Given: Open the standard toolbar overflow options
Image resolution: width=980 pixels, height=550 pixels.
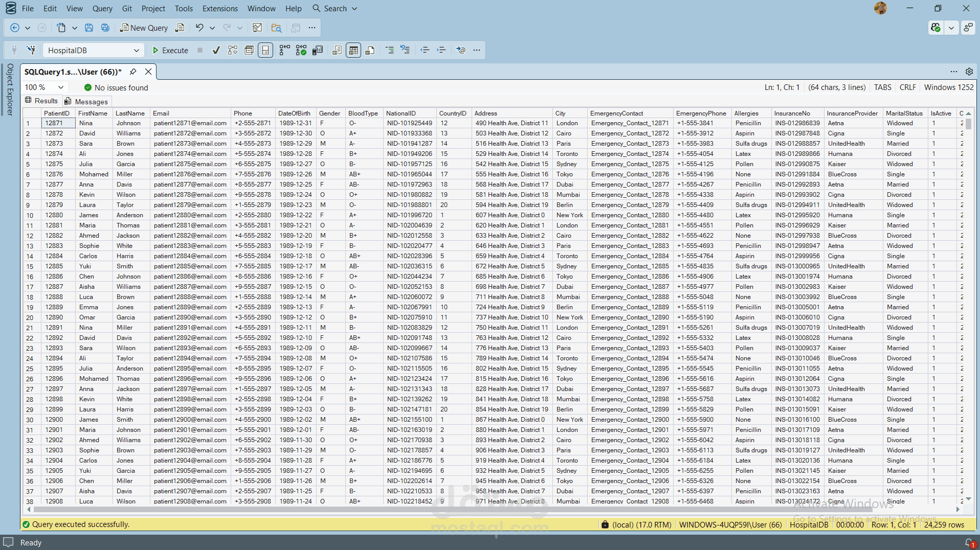Looking at the screenshot, I should click(x=312, y=28).
